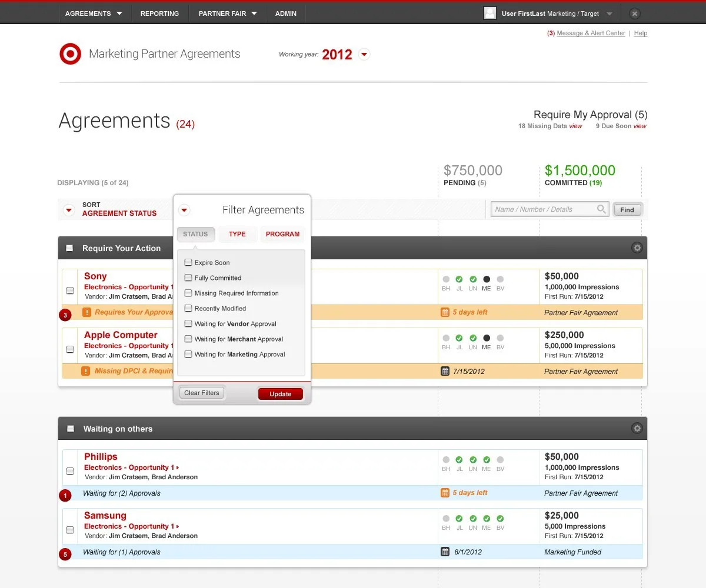Check the Recently Modified filter
The height and width of the screenshot is (588, 706).
click(188, 308)
